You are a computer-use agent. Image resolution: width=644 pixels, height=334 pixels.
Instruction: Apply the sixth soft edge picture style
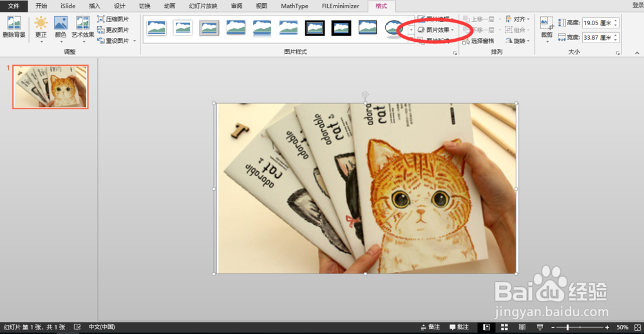tap(289, 28)
